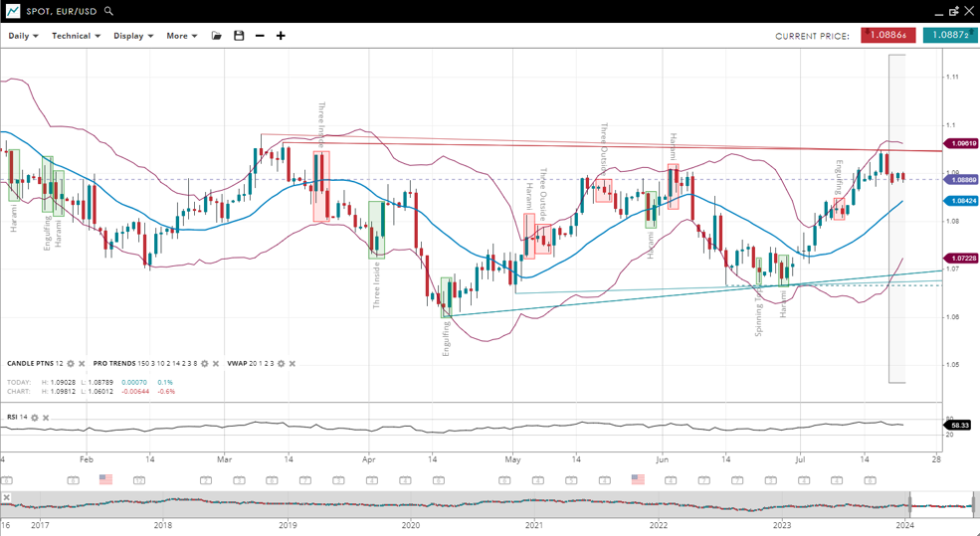Open the Display options dropdown

tap(133, 36)
